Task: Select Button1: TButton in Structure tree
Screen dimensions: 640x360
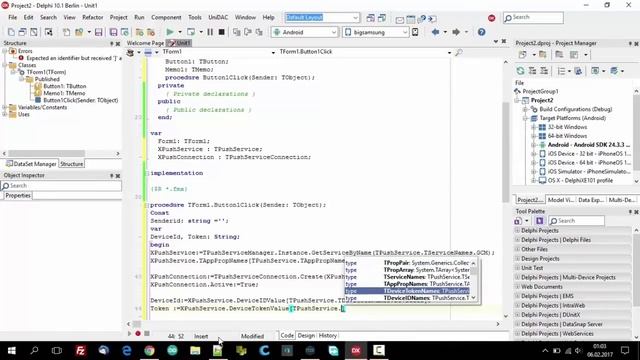Action: (x=64, y=86)
